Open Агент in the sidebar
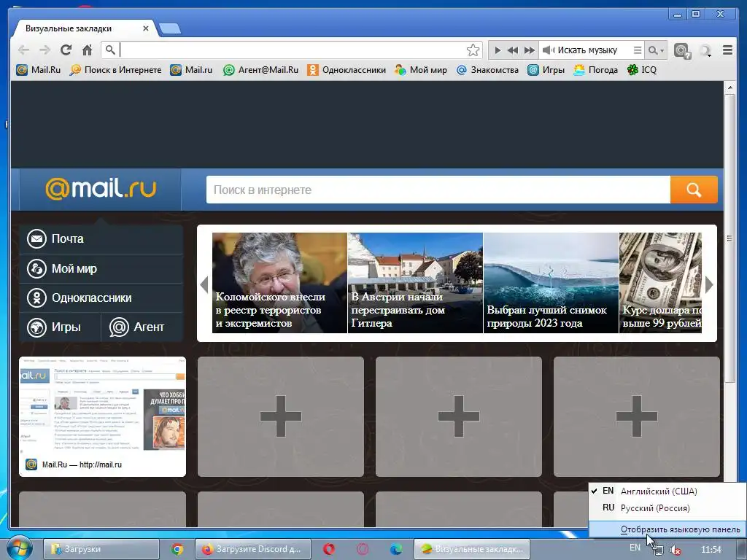747x560 pixels. 142,327
